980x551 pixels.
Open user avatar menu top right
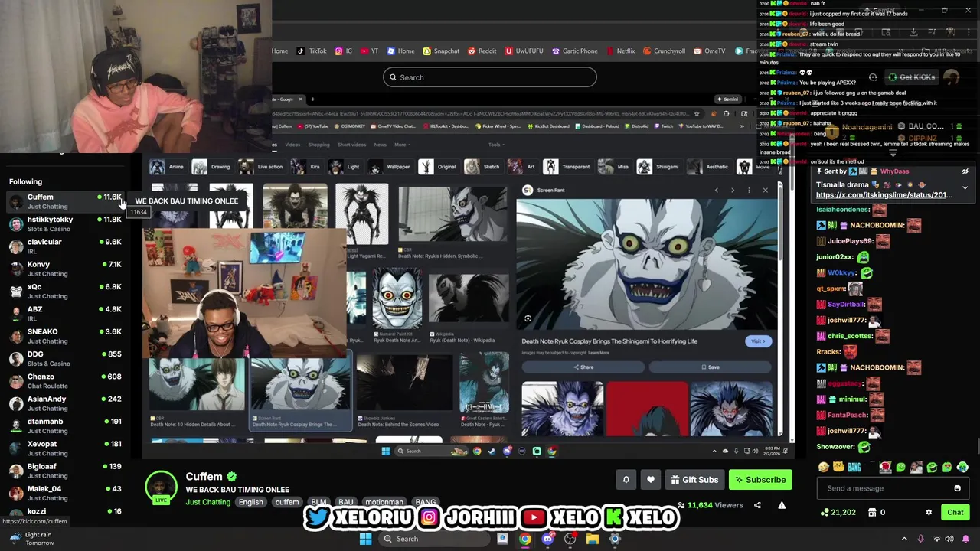point(951,77)
